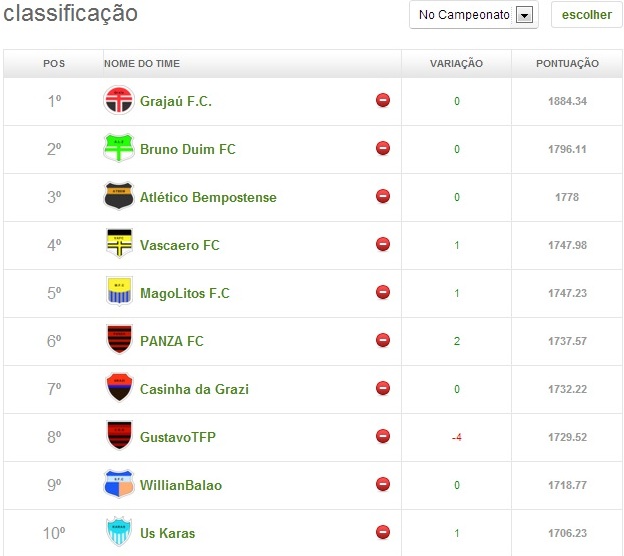Click the Bruno Duim FC green crest
The width and height of the screenshot is (624, 556).
118,149
